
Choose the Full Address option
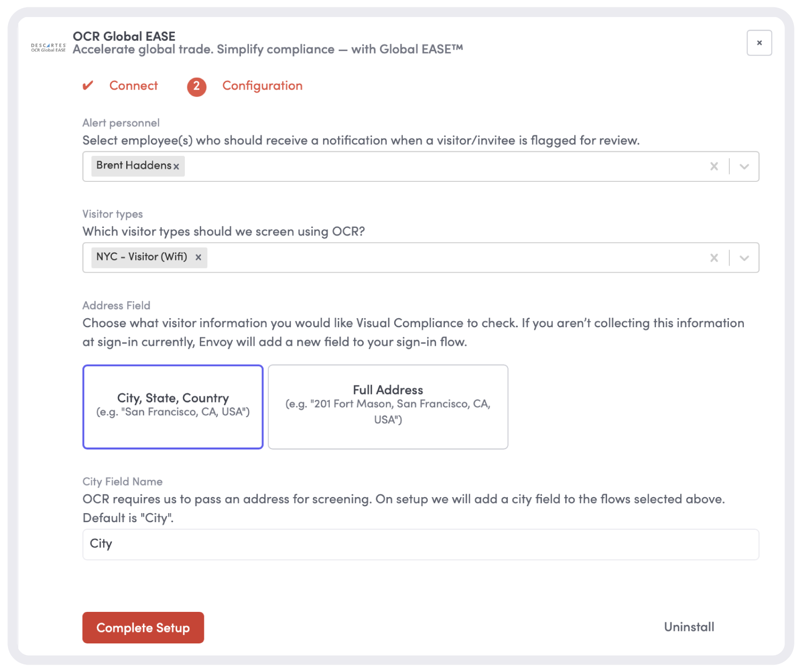tap(388, 407)
